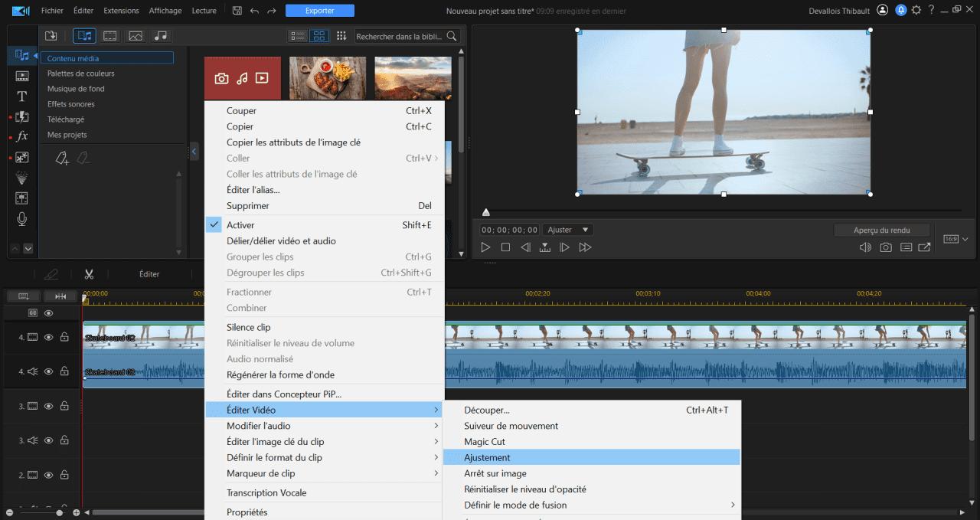Lock track 3 with the padlock toggle
The height and width of the screenshot is (520, 980).
66,406
